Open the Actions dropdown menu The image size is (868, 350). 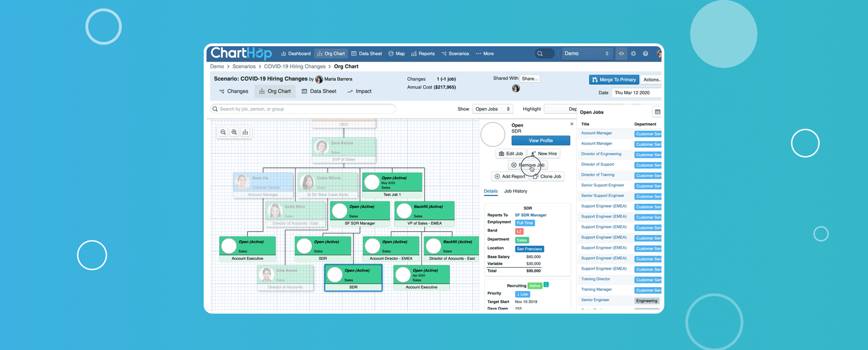(652, 80)
